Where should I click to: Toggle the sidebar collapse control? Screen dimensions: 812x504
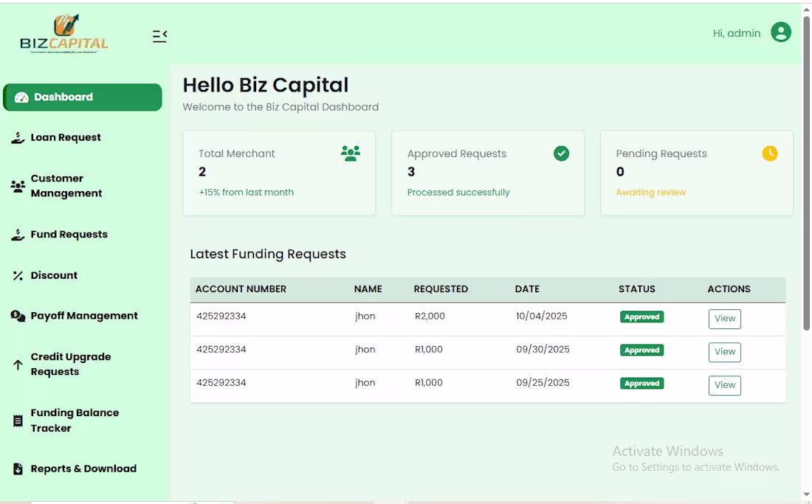point(159,35)
